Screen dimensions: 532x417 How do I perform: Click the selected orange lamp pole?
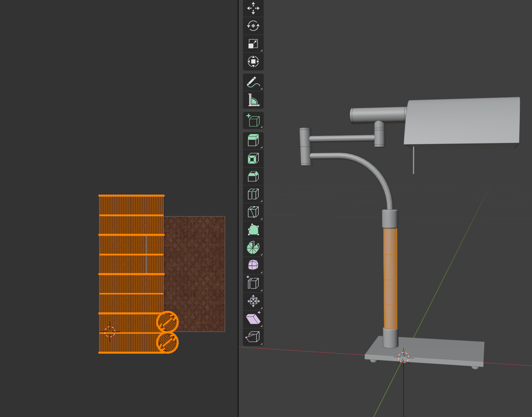point(390,278)
